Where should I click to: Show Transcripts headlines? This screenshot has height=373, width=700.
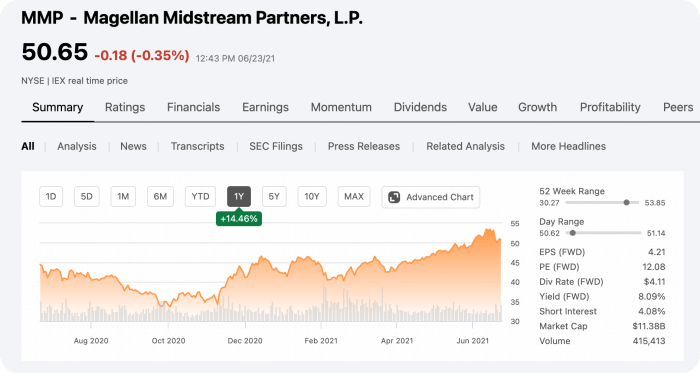(x=197, y=146)
